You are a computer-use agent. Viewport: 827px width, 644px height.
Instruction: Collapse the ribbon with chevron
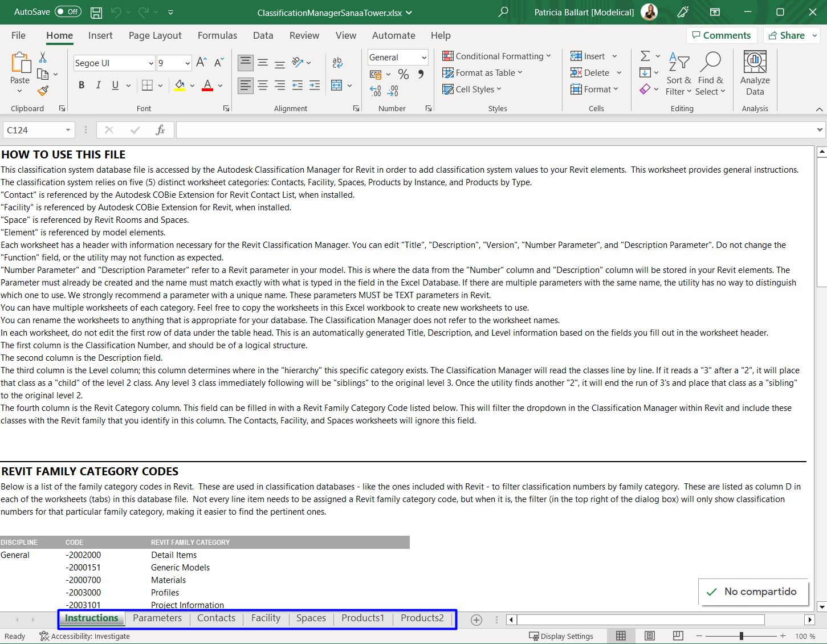pyautogui.click(x=819, y=109)
